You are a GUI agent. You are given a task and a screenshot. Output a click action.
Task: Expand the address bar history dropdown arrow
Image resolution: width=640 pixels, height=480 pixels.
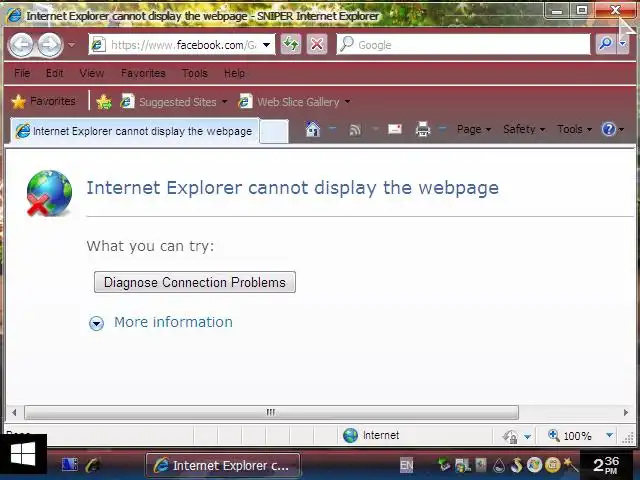[267, 44]
